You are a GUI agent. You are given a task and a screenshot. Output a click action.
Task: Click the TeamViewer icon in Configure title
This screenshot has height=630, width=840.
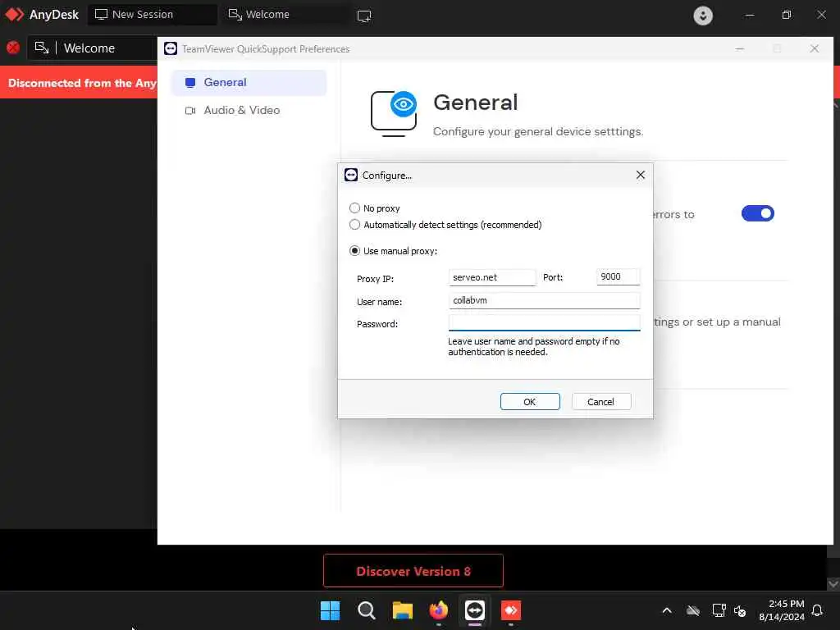[351, 176]
